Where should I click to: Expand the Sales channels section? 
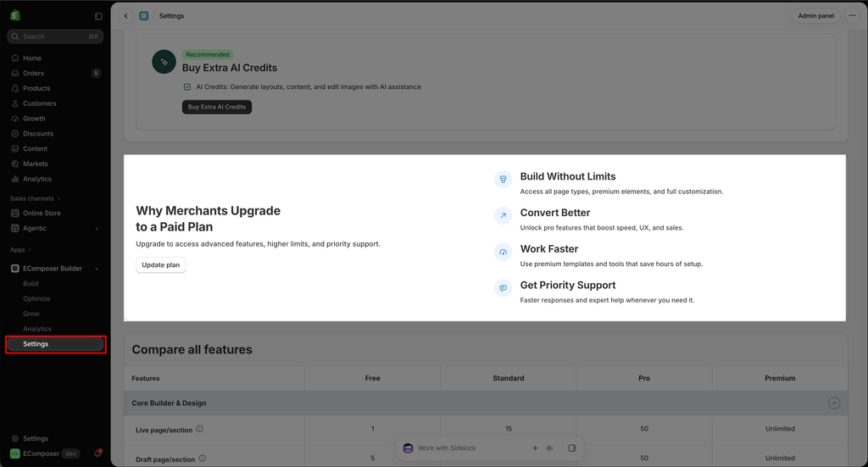coord(35,198)
